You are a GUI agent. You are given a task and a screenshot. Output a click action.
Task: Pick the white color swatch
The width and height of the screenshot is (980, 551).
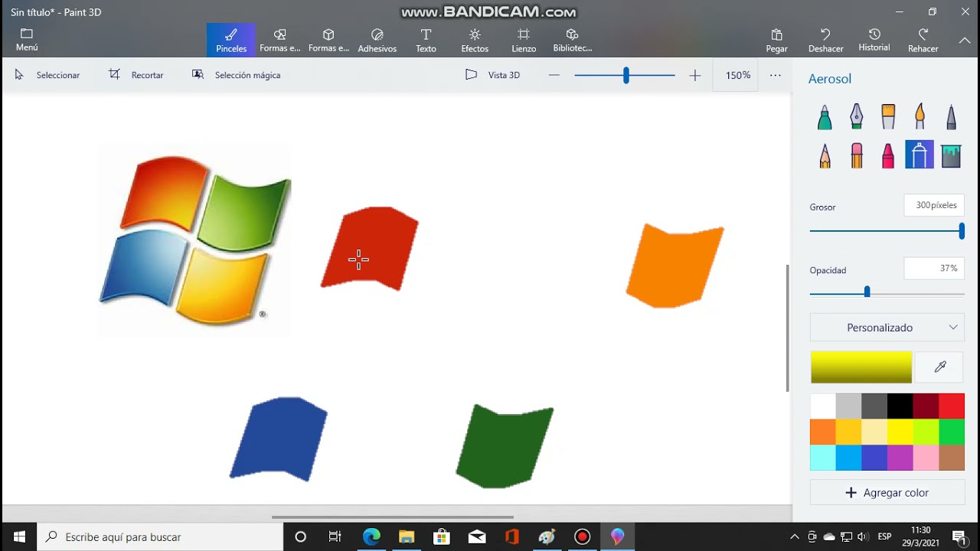click(x=822, y=406)
